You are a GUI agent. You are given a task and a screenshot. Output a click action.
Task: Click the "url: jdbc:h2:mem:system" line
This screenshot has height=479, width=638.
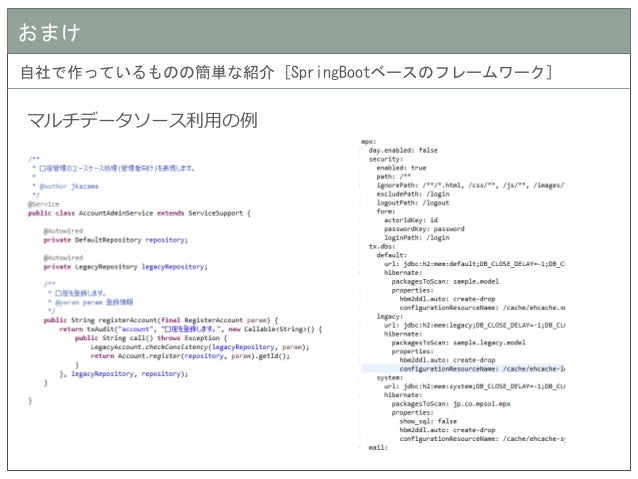coord(474,387)
